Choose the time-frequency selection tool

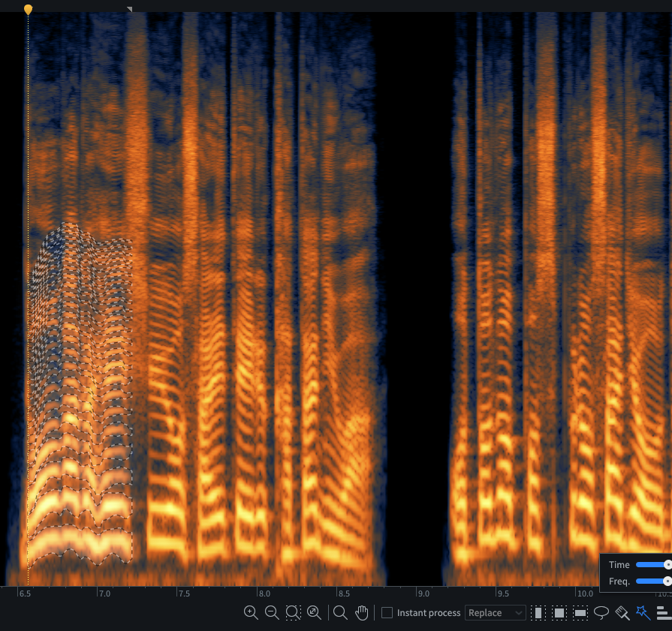point(559,613)
